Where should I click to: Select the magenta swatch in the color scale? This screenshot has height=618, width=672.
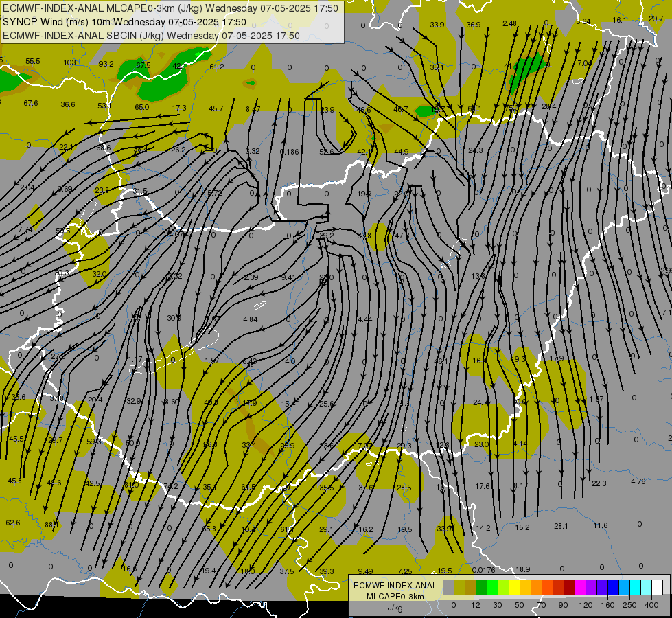[x=580, y=587]
